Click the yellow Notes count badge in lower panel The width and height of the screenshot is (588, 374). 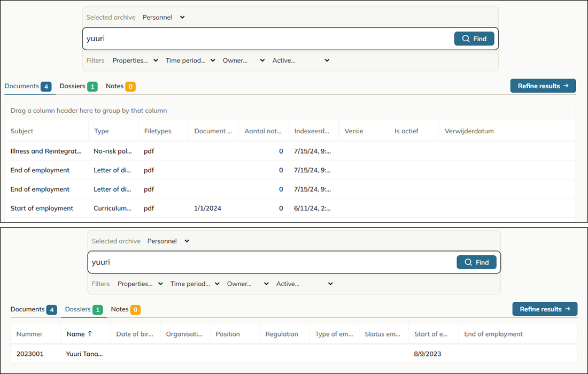(x=135, y=310)
